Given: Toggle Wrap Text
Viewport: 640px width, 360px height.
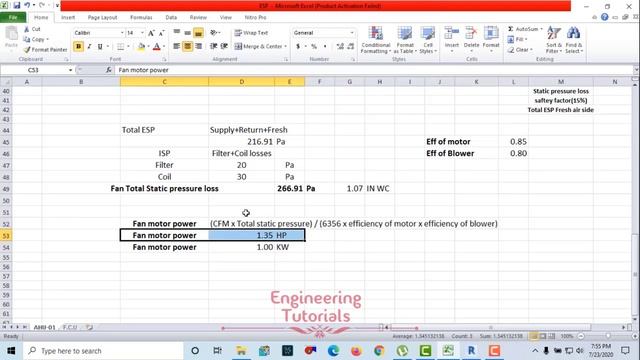Looking at the screenshot, I should pos(251,33).
